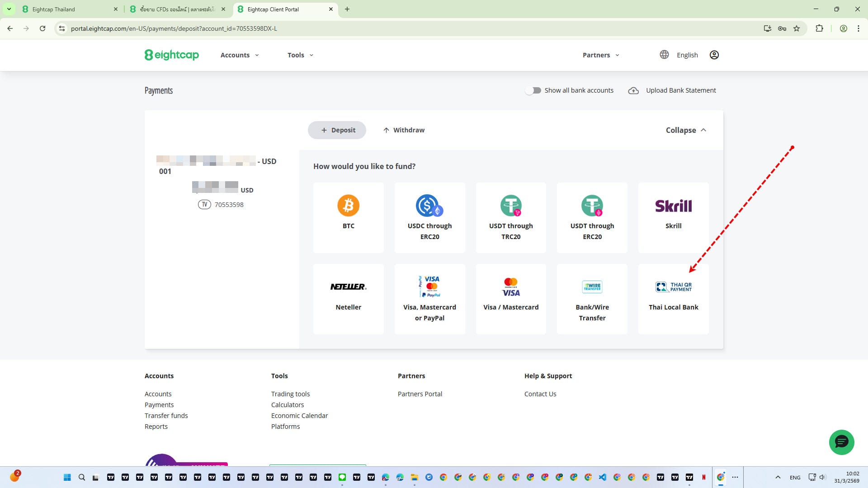
Task: Click Upload Bank Statement button
Action: [x=672, y=90]
